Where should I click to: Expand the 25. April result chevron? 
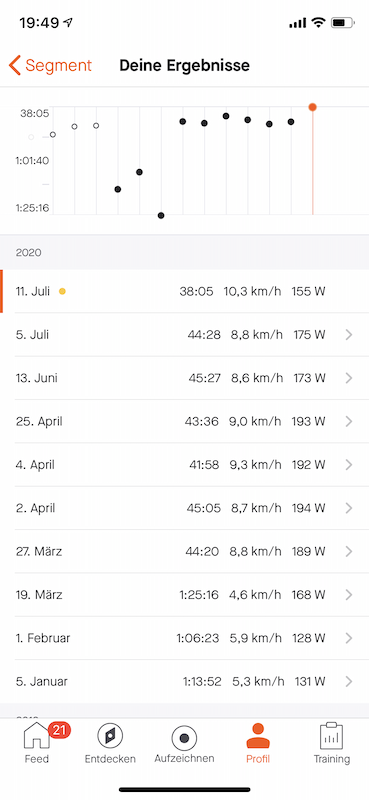(x=349, y=421)
